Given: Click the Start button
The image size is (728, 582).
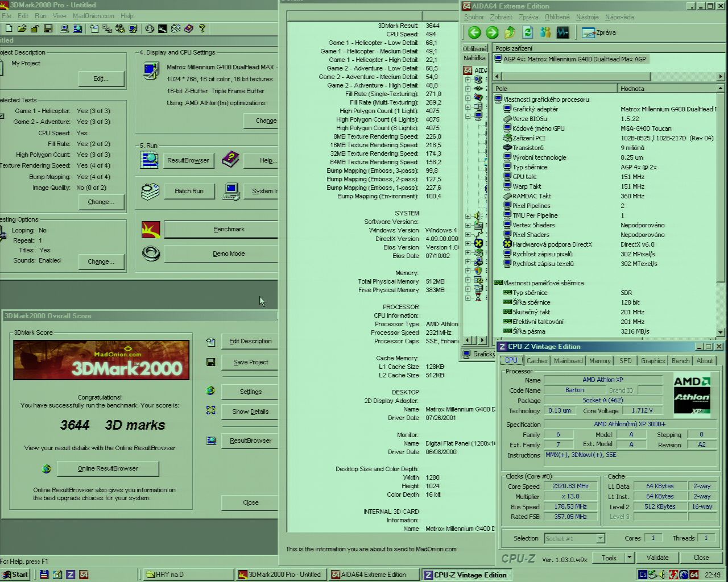Looking at the screenshot, I should tap(15, 575).
